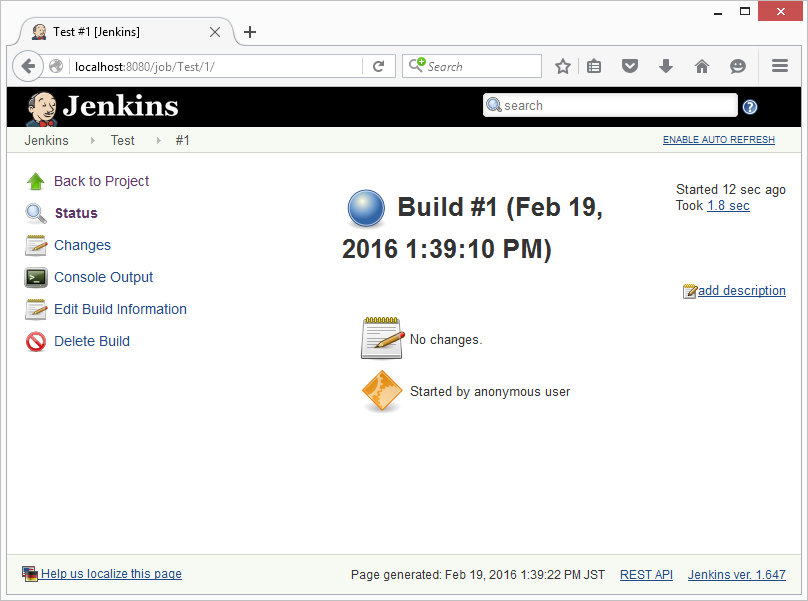Go to browser Home icon
The width and height of the screenshot is (808, 601).
tap(702, 66)
